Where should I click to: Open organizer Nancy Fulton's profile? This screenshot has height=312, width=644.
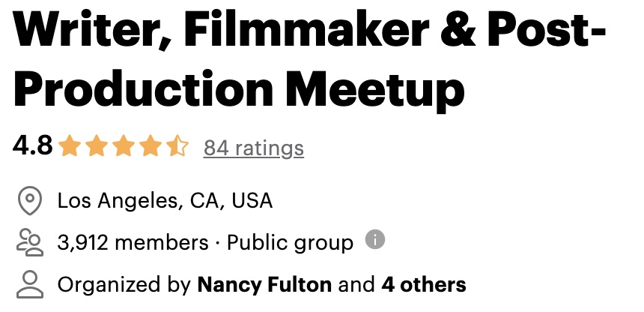(x=264, y=285)
